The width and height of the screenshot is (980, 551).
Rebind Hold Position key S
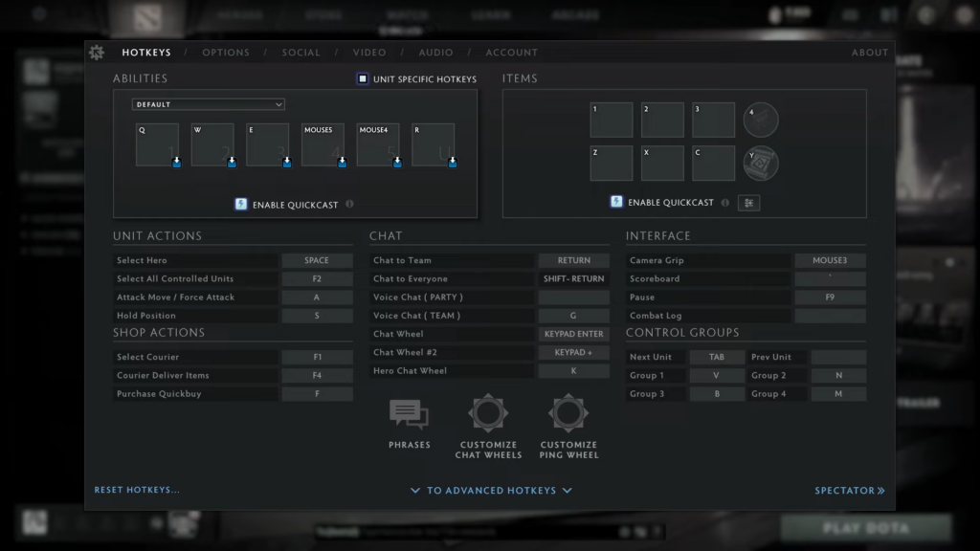317,316
